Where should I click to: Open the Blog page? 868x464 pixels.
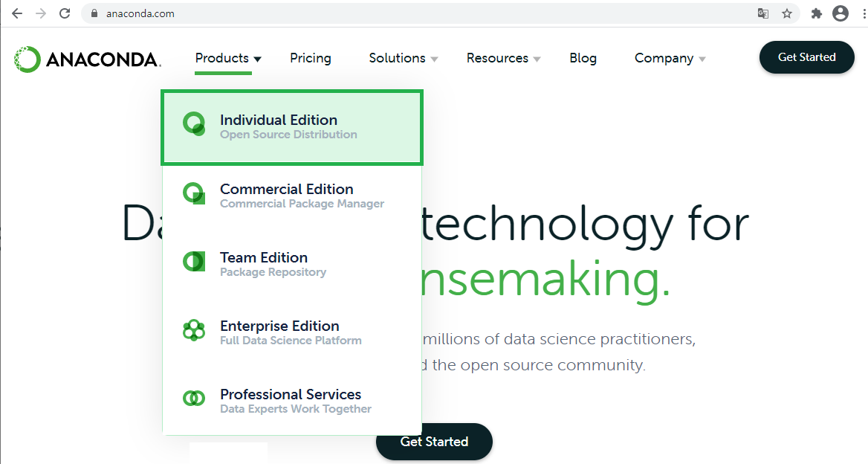click(x=583, y=58)
